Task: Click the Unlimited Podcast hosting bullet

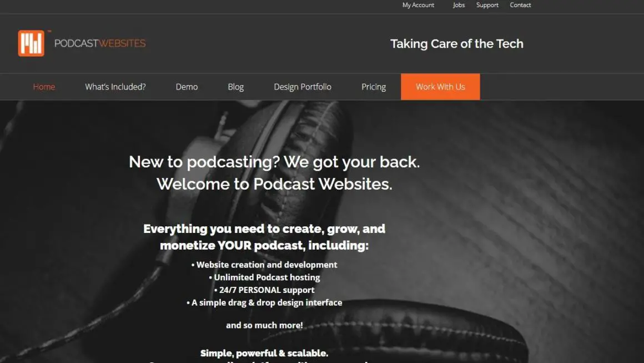Action: click(x=264, y=277)
